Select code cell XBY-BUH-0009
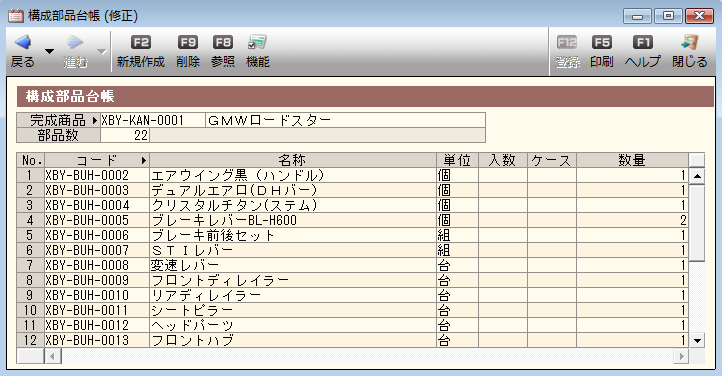The image size is (722, 376). [x=97, y=280]
